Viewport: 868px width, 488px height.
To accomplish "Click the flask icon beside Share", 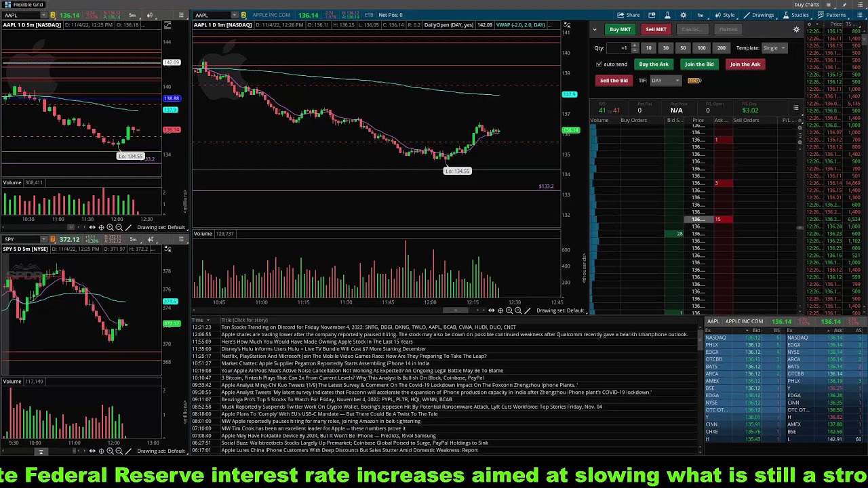I will (x=667, y=15).
